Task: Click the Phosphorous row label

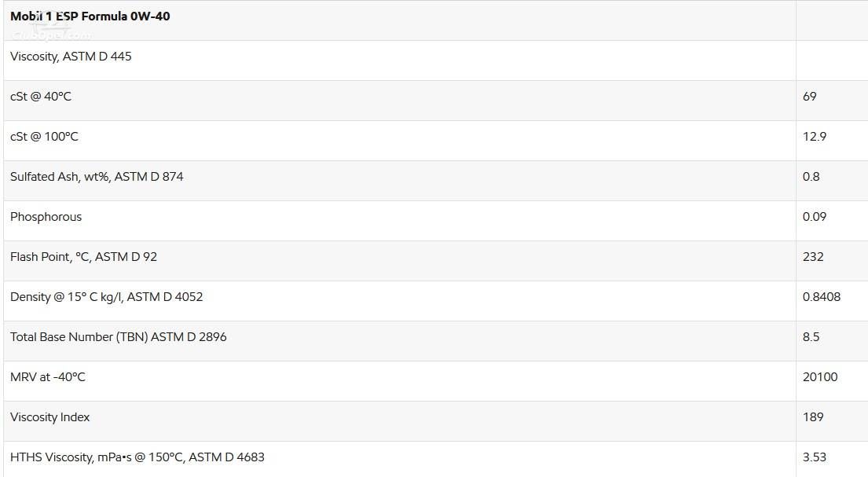Action: pos(46,217)
